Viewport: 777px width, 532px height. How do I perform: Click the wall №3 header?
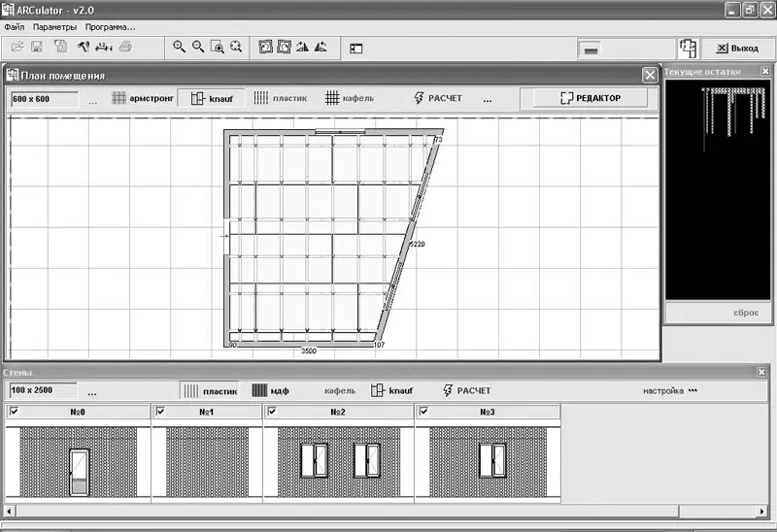488,412
